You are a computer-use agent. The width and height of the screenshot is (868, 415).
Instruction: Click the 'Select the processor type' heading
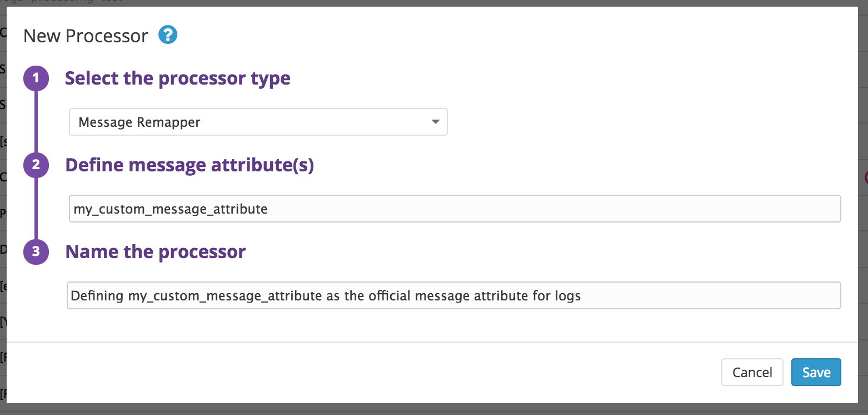(x=177, y=78)
